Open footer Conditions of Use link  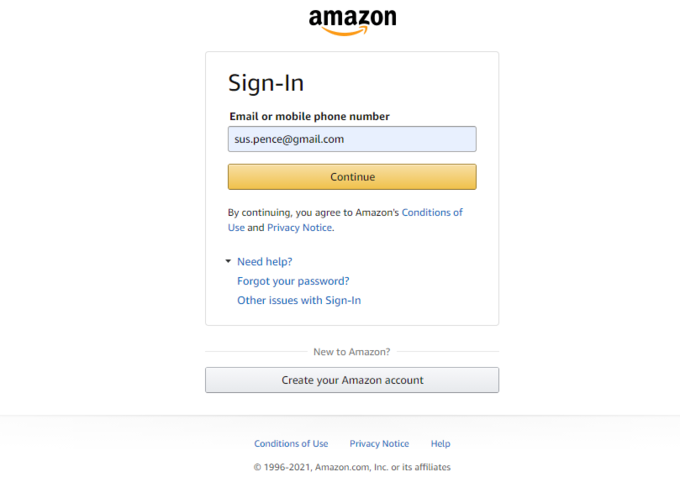(291, 444)
